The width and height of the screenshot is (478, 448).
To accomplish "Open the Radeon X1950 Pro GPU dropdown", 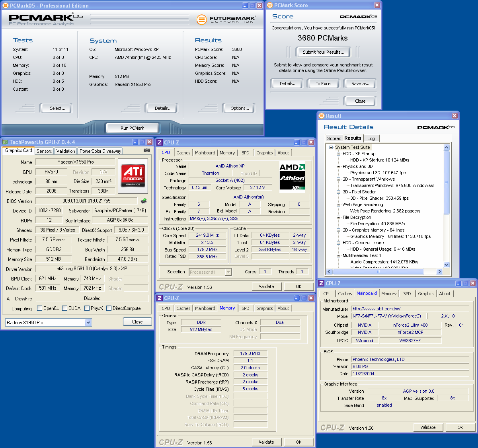I will (88, 323).
